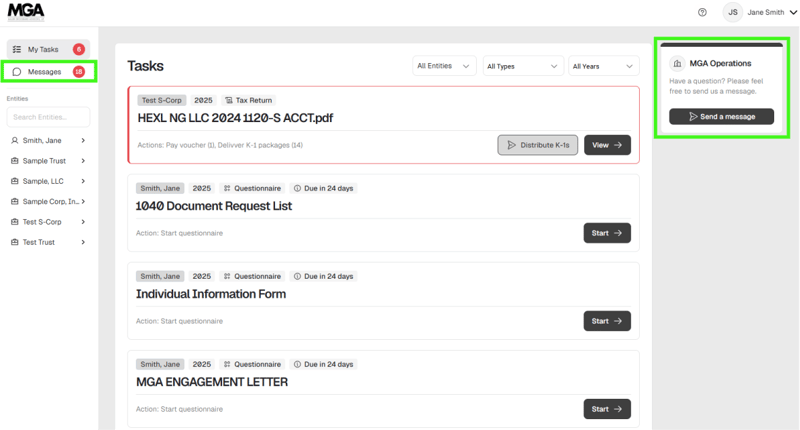Open Messages in the sidebar
This screenshot has width=800, height=430.
pos(44,72)
